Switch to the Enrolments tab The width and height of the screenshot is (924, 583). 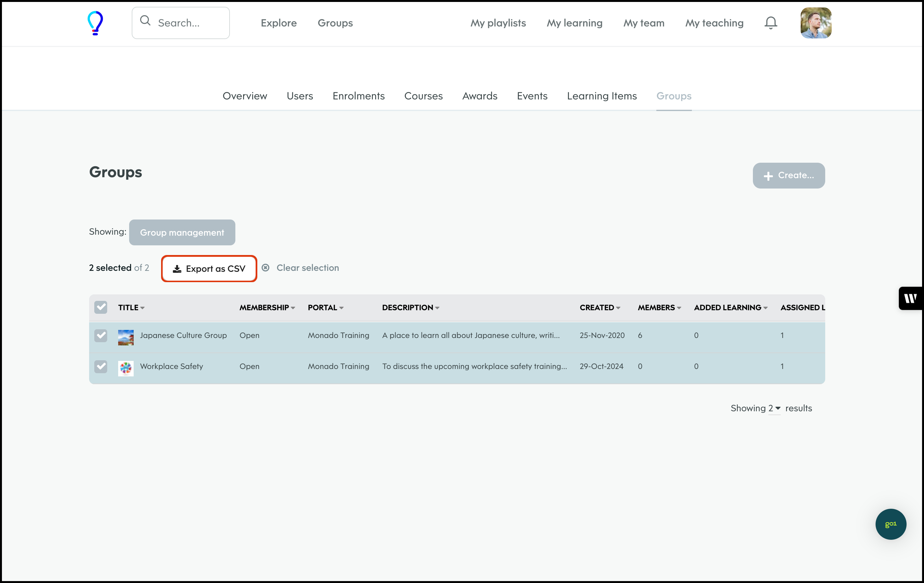click(x=358, y=96)
